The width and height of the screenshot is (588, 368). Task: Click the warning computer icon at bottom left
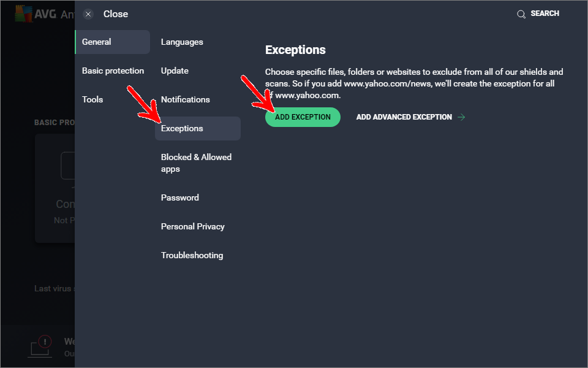point(40,346)
